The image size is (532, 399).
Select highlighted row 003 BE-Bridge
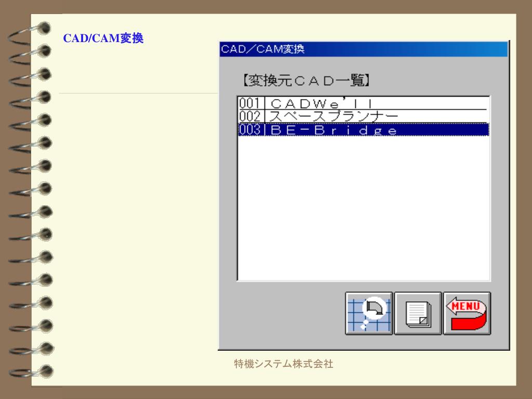point(363,129)
